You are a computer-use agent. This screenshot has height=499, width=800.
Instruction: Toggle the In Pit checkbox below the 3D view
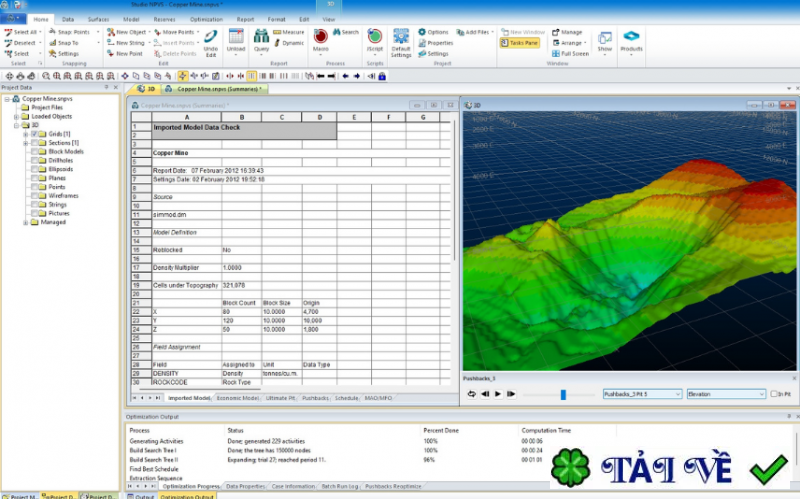(x=774, y=394)
